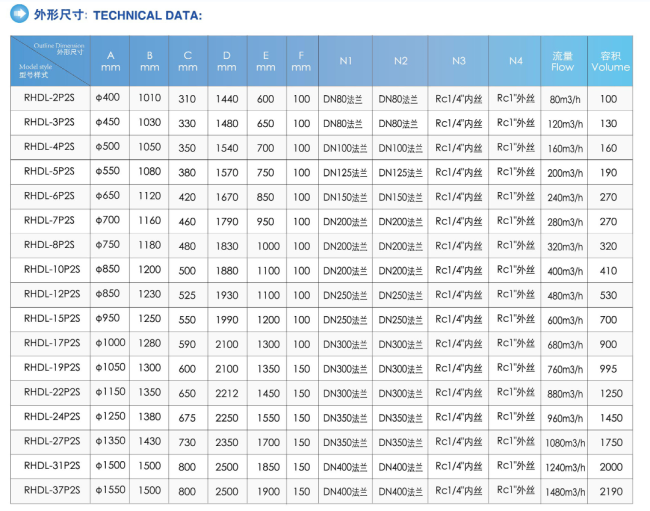Select the 2212 value in column D
The image size is (650, 511).
coord(226,392)
